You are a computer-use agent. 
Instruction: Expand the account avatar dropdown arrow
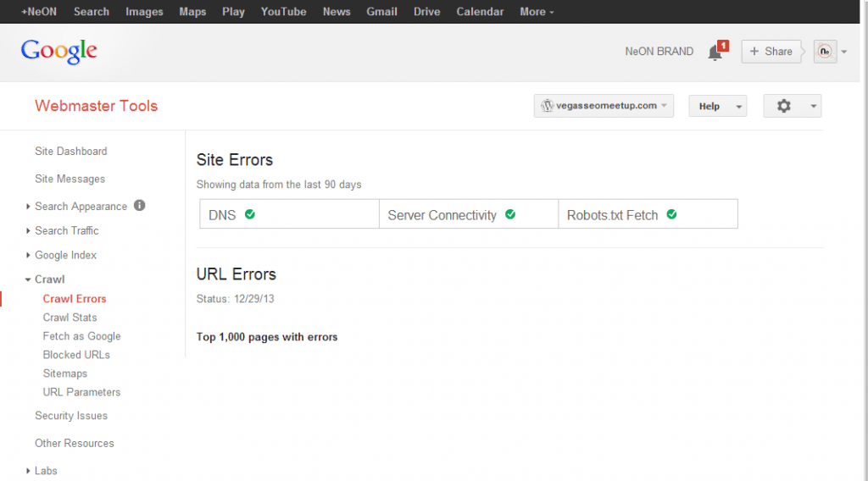(x=844, y=52)
